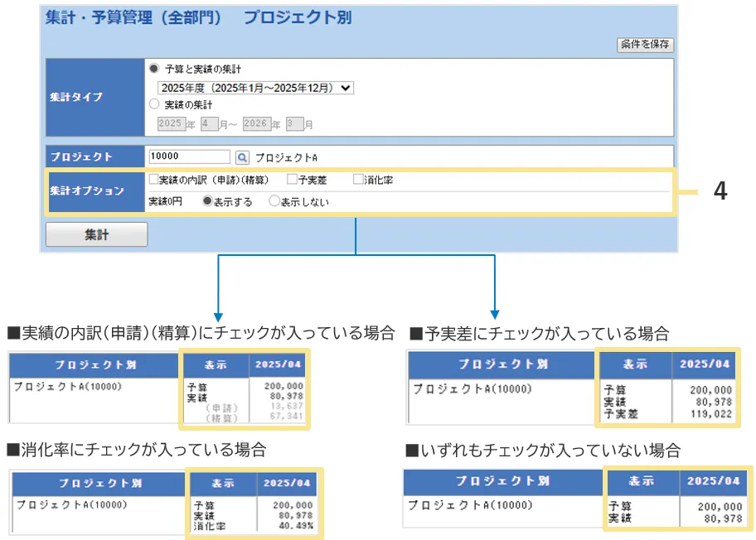Check the 予実差 option checkbox

click(292, 179)
